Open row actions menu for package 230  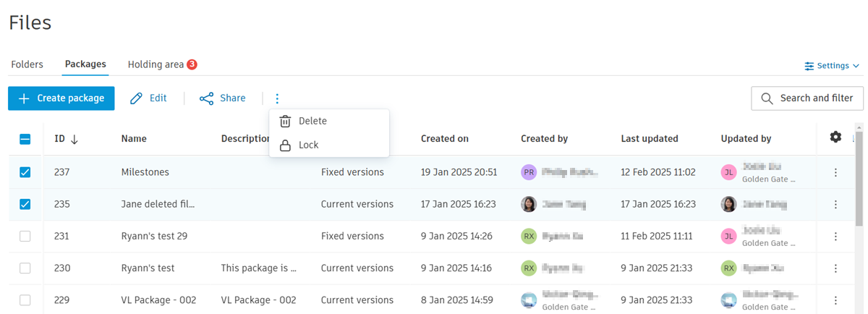pyautogui.click(x=835, y=268)
